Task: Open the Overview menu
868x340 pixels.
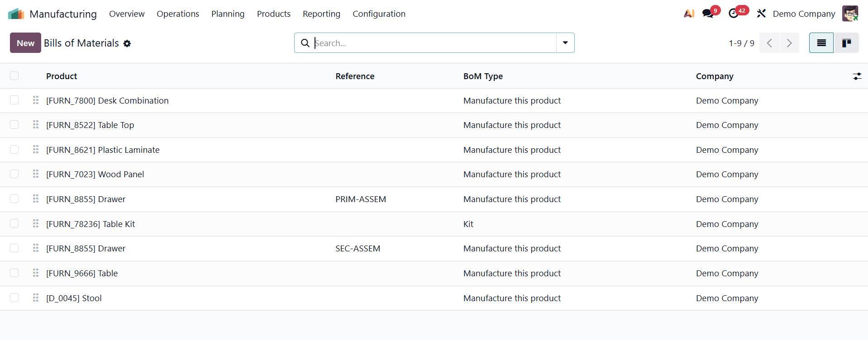Action: coord(127,14)
